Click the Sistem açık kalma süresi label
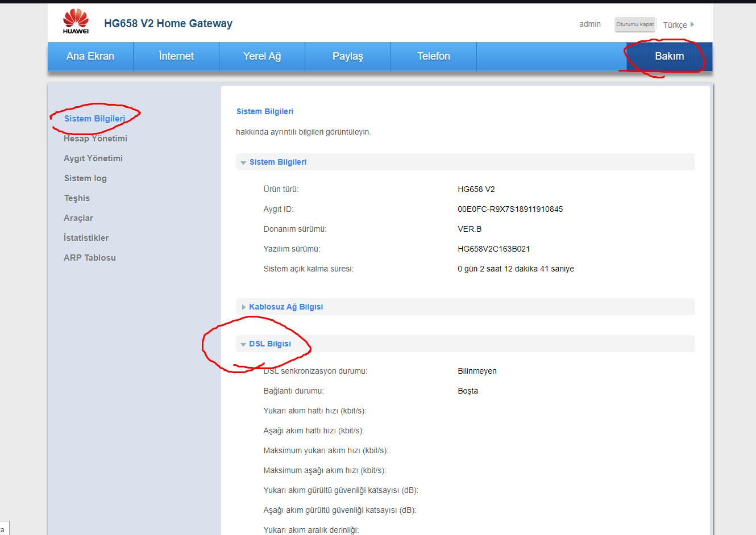This screenshot has height=535, width=756. [308, 269]
